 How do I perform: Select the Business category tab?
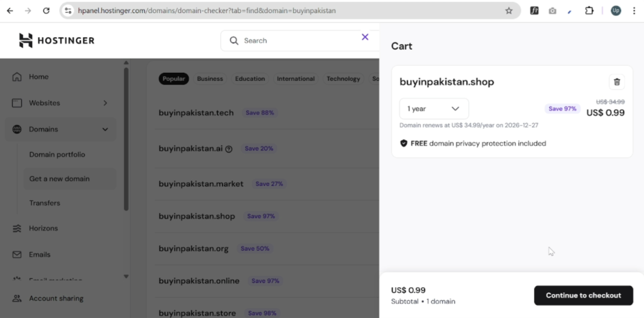pyautogui.click(x=209, y=79)
